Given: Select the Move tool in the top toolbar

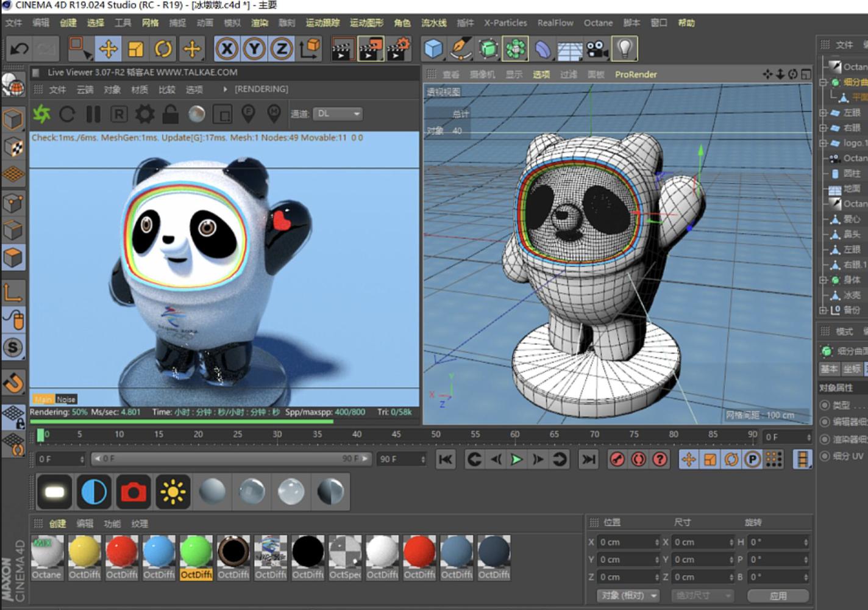Looking at the screenshot, I should pos(108,48).
